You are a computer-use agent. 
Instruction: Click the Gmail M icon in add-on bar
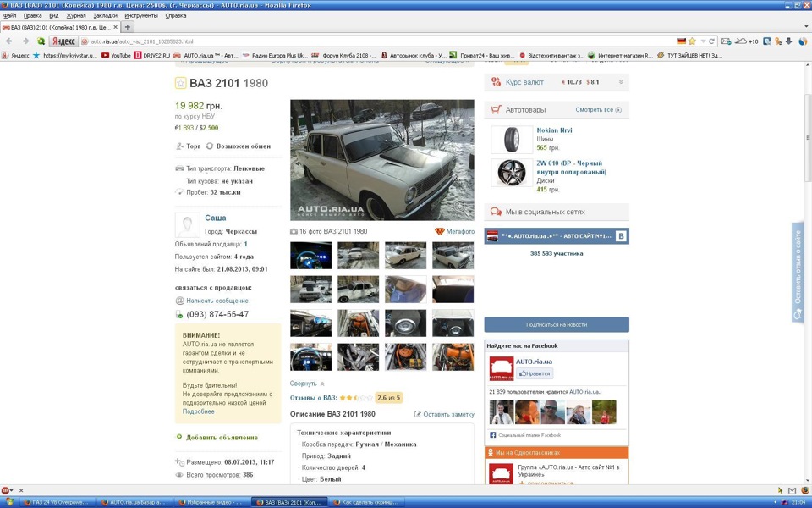(793, 490)
